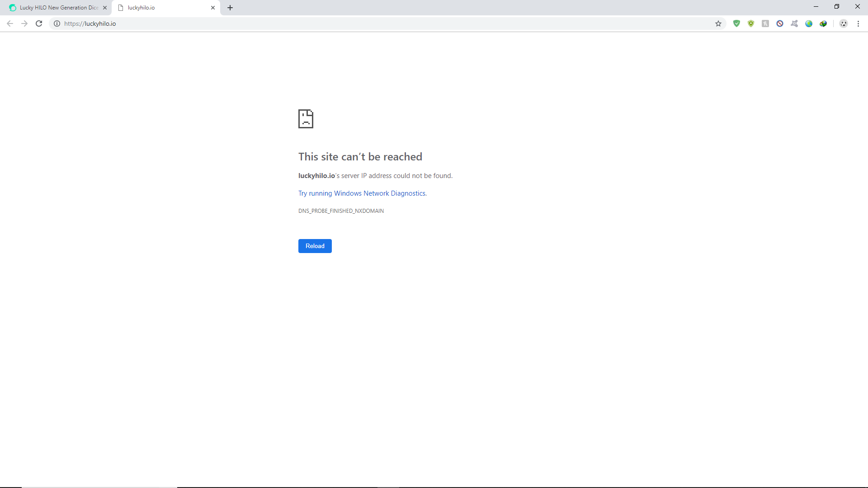The height and width of the screenshot is (488, 868).
Task: Click the green shield location extension icon
Action: [751, 23]
